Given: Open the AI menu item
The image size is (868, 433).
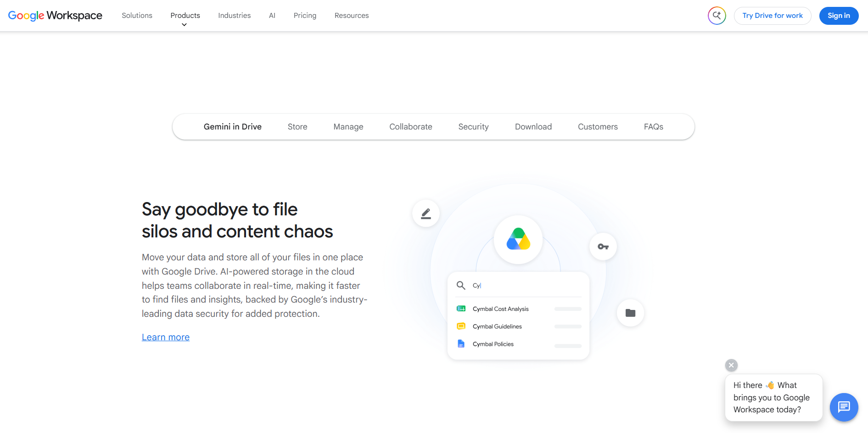Looking at the screenshot, I should (x=272, y=16).
